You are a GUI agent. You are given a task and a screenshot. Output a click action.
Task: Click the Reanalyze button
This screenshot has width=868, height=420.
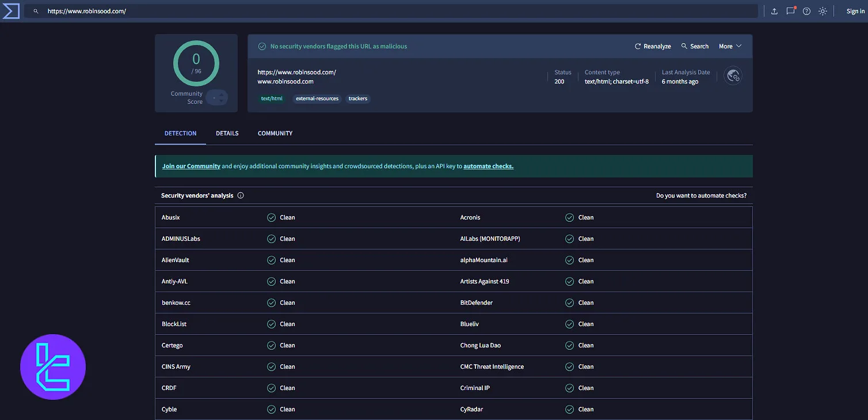(652, 46)
